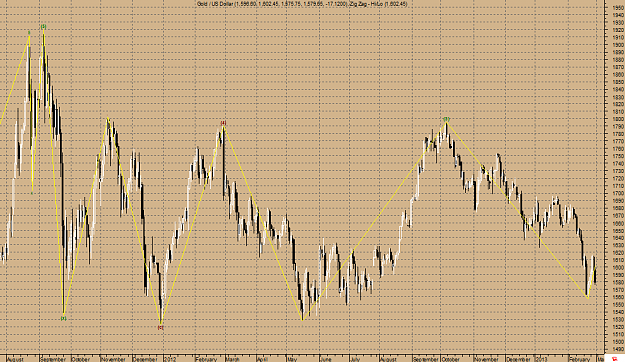Select the green (5) wave marker at the 1920 high
The image size is (625, 362).
(43, 26)
